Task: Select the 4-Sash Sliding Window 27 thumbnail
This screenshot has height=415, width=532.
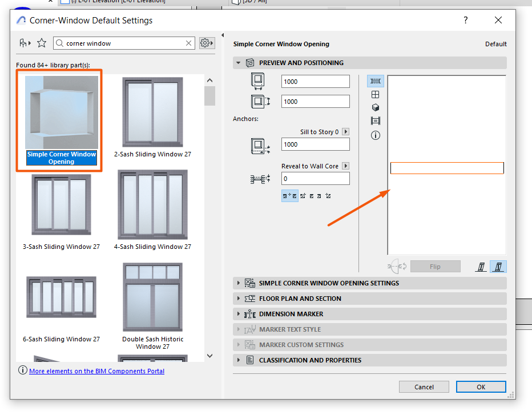Action: coord(152,205)
